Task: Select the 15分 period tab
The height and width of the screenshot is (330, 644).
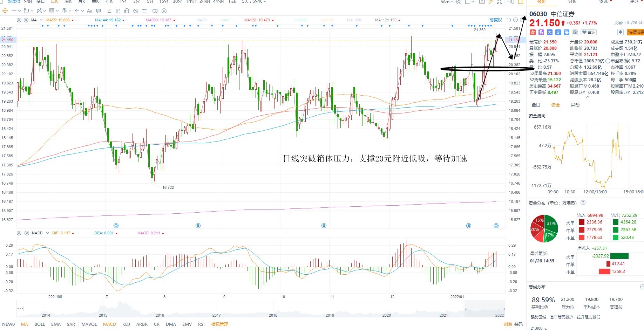Action: tap(164, 2)
